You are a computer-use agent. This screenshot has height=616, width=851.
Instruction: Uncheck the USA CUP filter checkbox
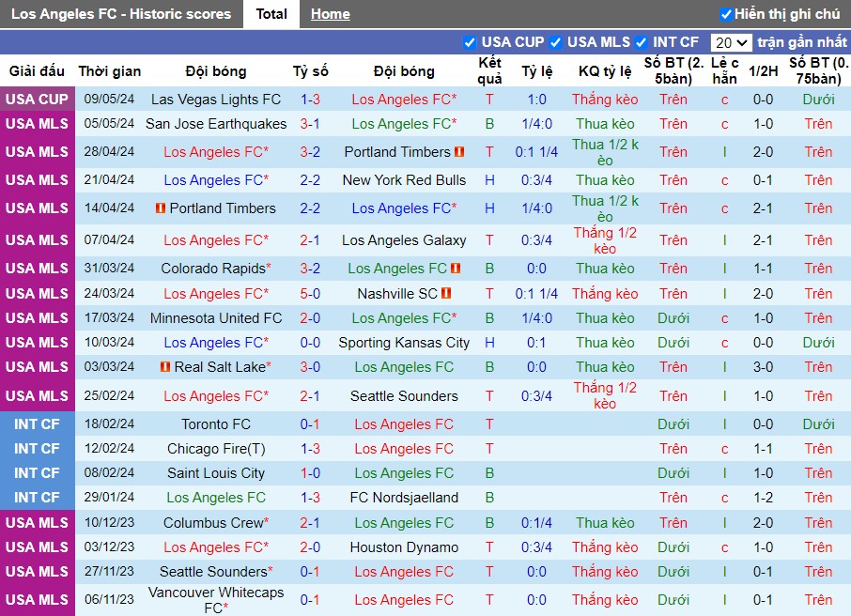click(470, 43)
